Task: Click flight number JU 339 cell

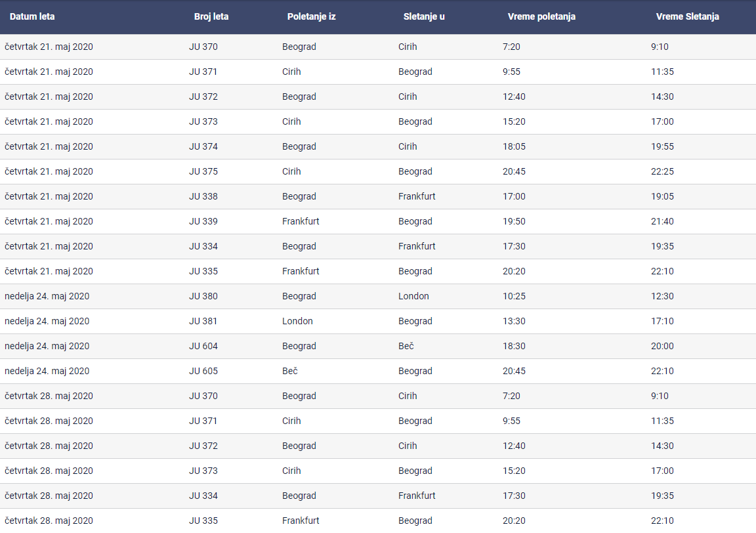Action: 203,221
